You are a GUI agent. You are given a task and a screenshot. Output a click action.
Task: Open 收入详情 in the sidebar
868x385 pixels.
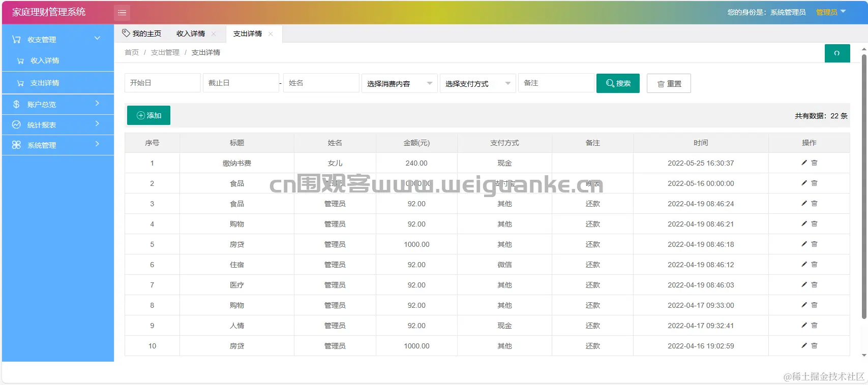(58, 60)
